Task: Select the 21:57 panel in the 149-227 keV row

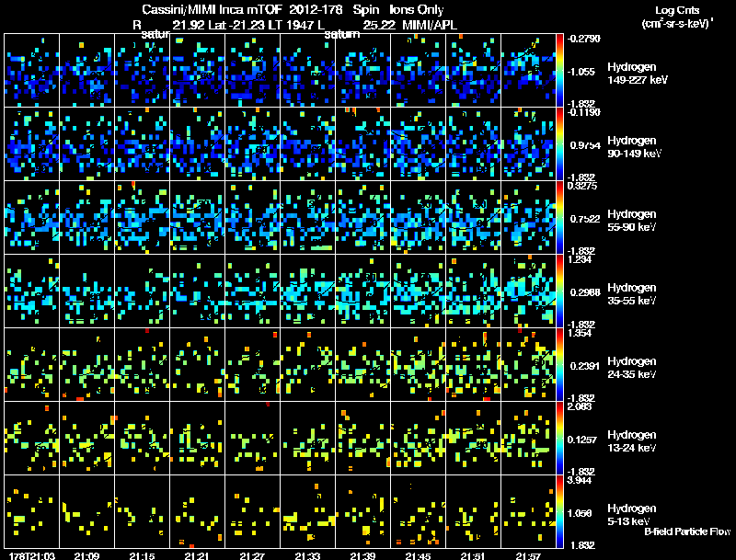Action: [x=528, y=71]
